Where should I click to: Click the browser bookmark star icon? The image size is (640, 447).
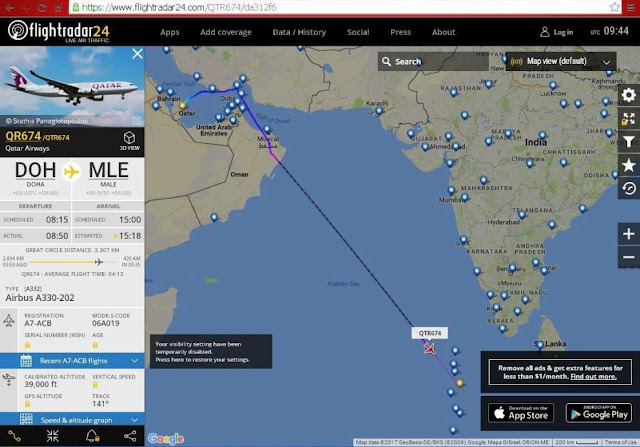[x=614, y=7]
